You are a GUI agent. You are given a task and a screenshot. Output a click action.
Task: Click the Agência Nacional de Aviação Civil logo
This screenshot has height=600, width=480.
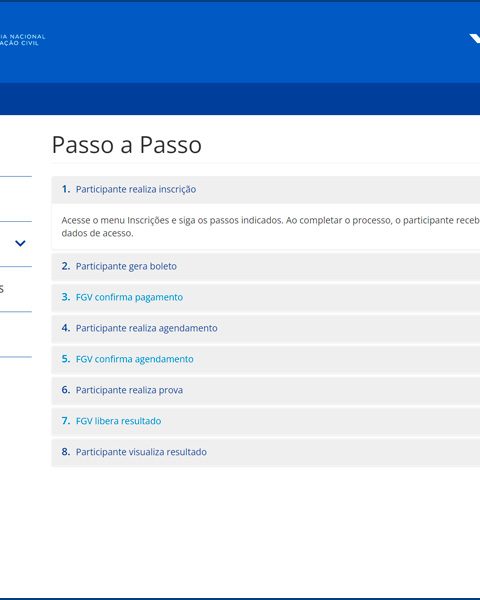click(x=22, y=40)
